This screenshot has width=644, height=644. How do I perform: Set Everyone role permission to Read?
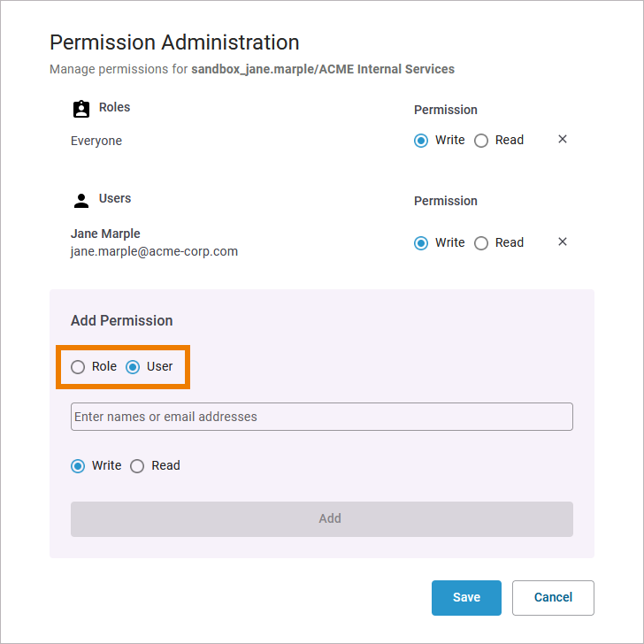pos(481,141)
